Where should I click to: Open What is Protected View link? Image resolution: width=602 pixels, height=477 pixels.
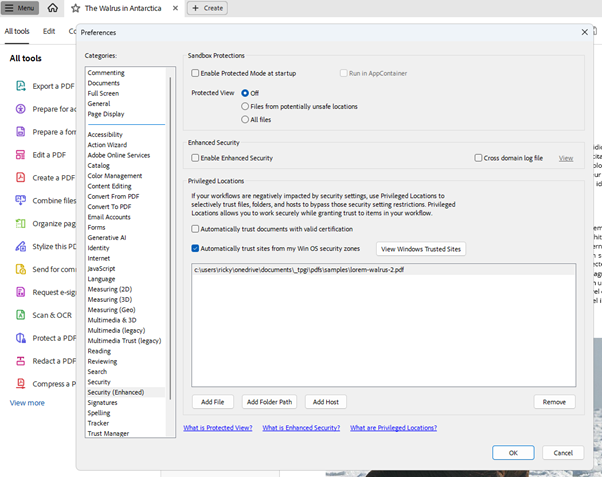coord(218,428)
